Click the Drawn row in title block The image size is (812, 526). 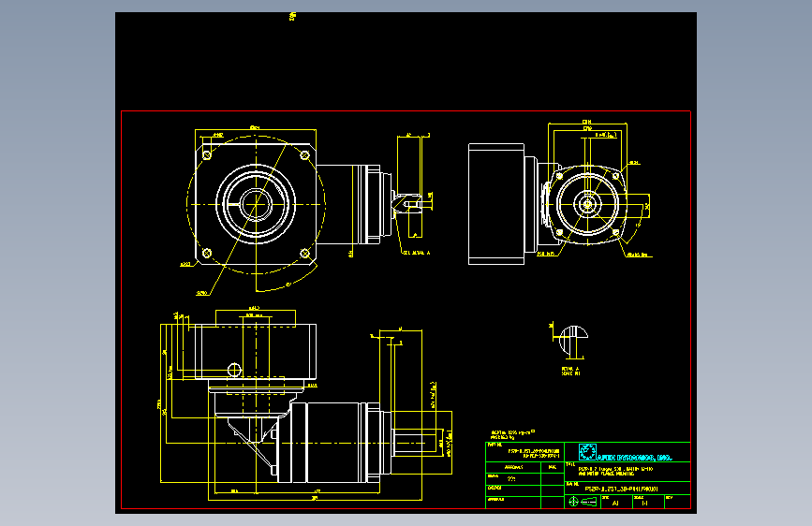(525, 479)
